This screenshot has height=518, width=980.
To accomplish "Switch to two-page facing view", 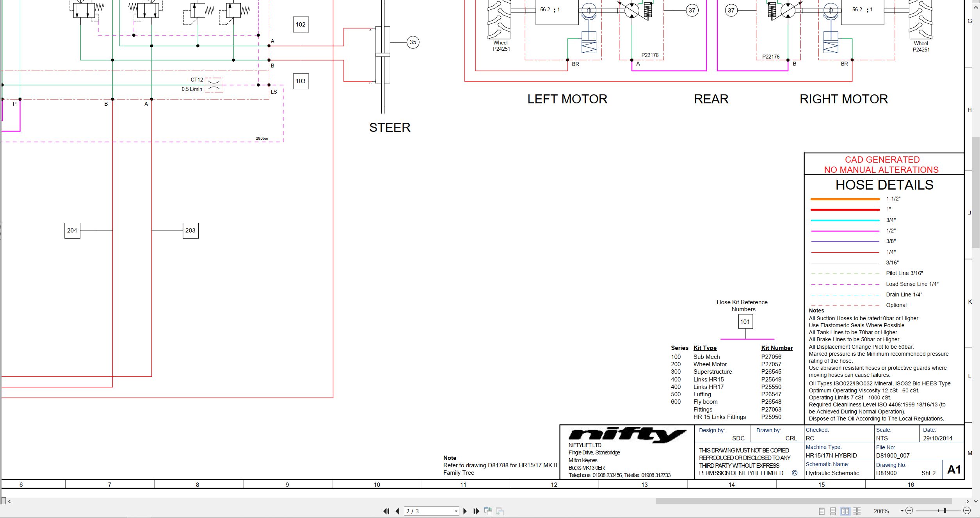I will (845, 511).
